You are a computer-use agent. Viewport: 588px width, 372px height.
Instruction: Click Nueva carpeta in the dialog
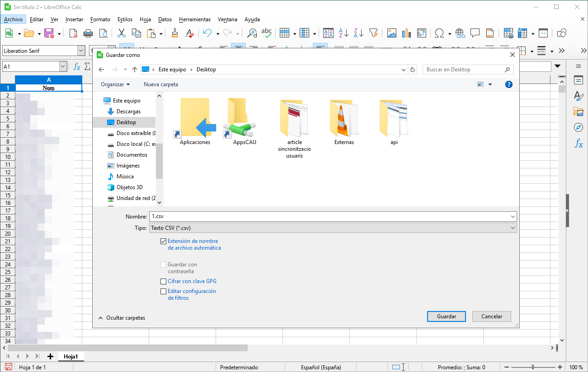pos(161,84)
